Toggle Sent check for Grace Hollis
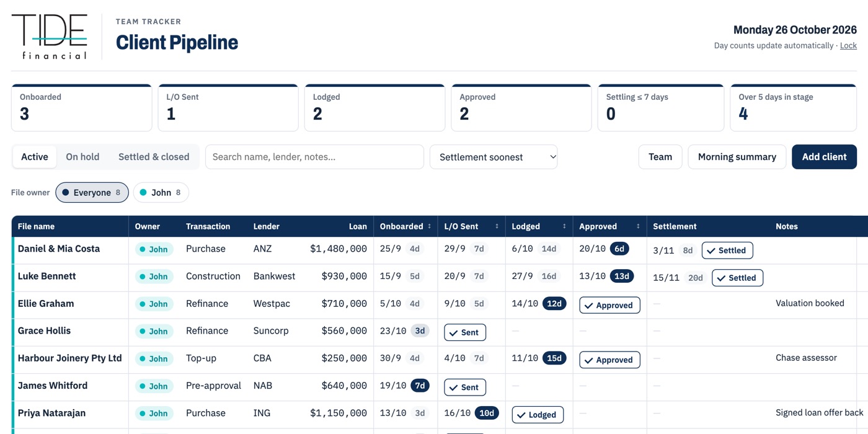Image resolution: width=868 pixels, height=434 pixels. [x=465, y=332]
